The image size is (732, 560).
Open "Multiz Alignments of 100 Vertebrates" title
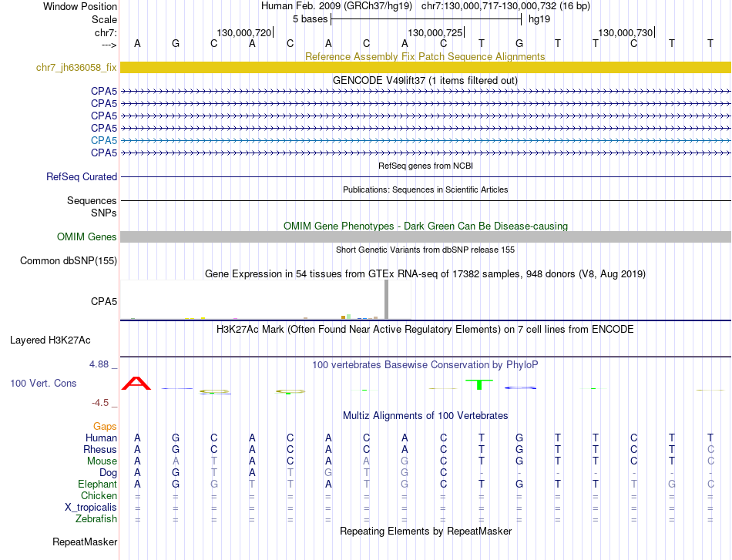tap(425, 416)
